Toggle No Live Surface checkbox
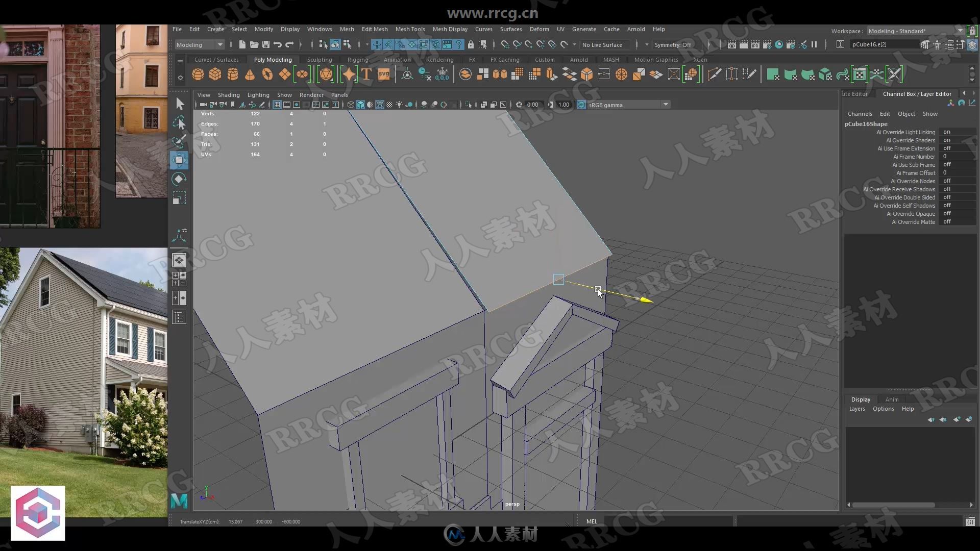Viewport: 980px width, 551px height. tap(602, 44)
